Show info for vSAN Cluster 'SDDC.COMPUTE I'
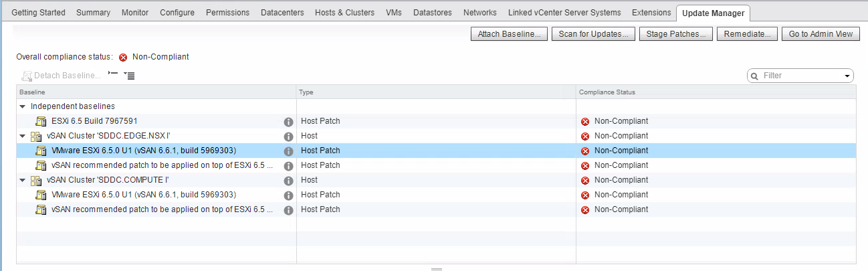The width and height of the screenshot is (868, 271). [x=289, y=181]
